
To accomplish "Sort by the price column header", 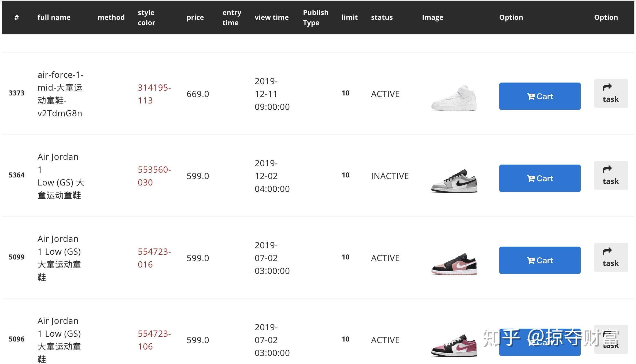I will click(195, 17).
